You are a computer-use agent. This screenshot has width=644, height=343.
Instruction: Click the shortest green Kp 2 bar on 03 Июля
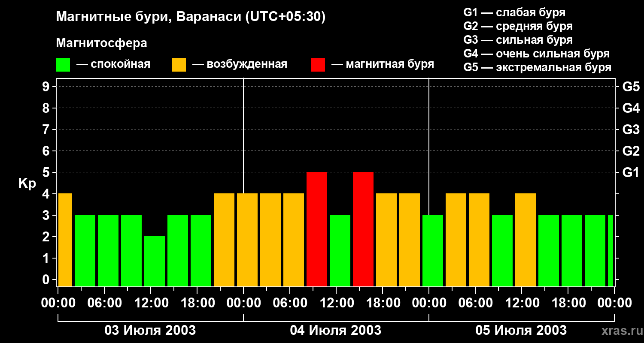pyautogui.click(x=155, y=262)
